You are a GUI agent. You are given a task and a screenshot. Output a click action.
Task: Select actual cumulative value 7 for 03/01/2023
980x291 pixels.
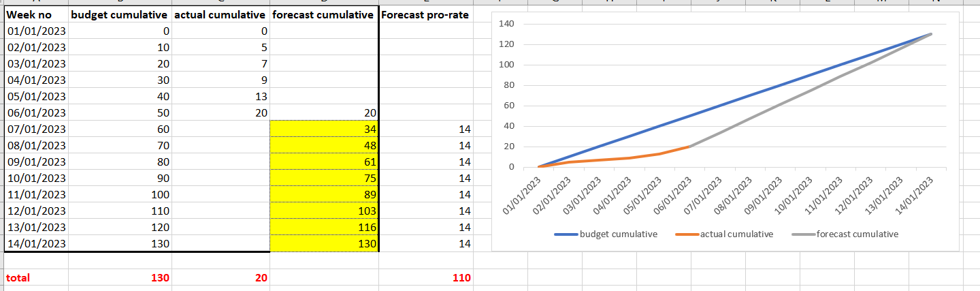click(x=220, y=63)
